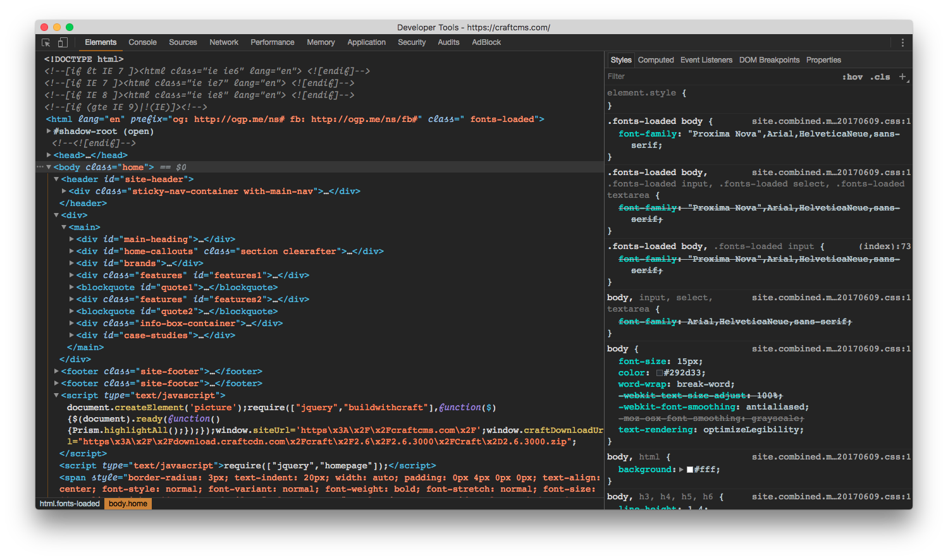The height and width of the screenshot is (560, 948).
Task: Click the plus icon to add new style rule
Action: pyautogui.click(x=902, y=76)
